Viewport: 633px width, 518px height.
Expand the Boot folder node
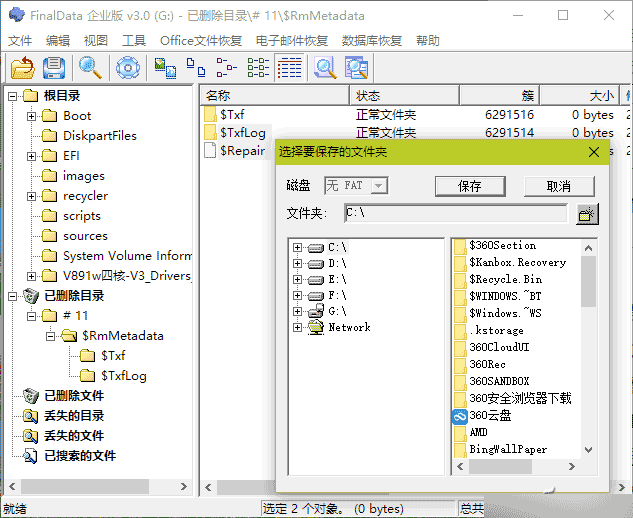[x=31, y=116]
